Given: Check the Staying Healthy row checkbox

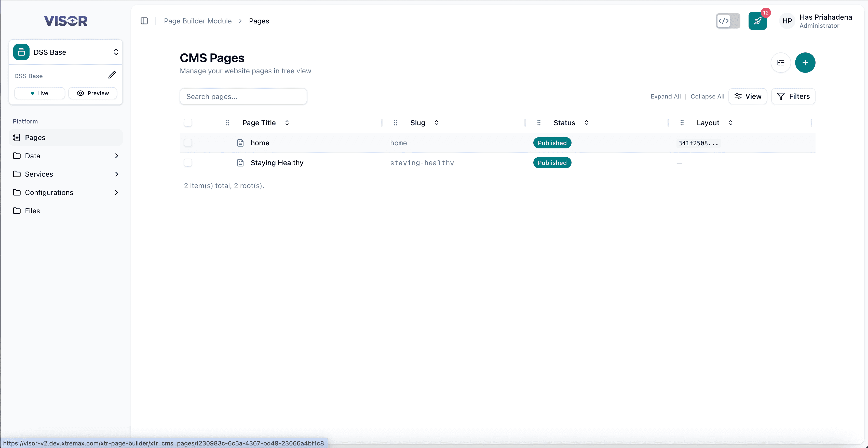Looking at the screenshot, I should click(x=188, y=163).
